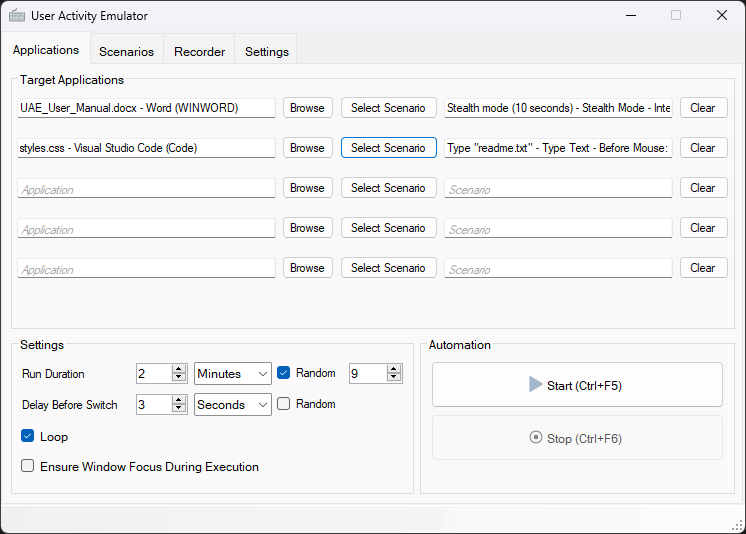746x534 pixels.
Task: Select Scenario for the Word application row
Action: [x=388, y=108]
